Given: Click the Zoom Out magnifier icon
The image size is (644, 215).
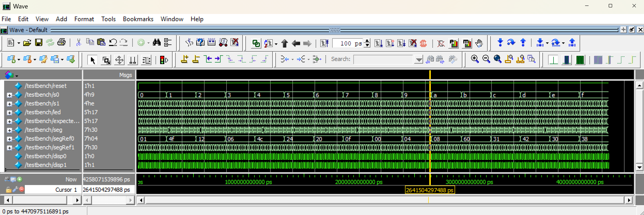Looking at the screenshot, I should [486, 59].
